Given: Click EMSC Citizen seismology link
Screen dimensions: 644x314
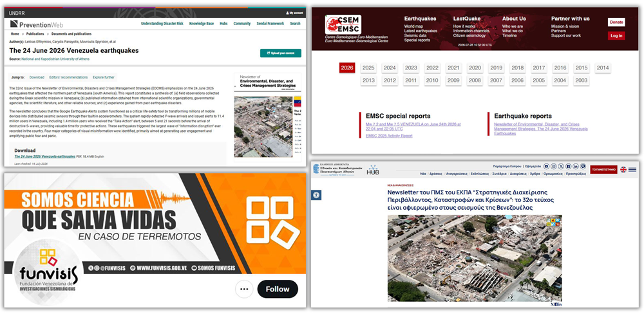Looking at the screenshot, I should pyautogui.click(x=469, y=35).
